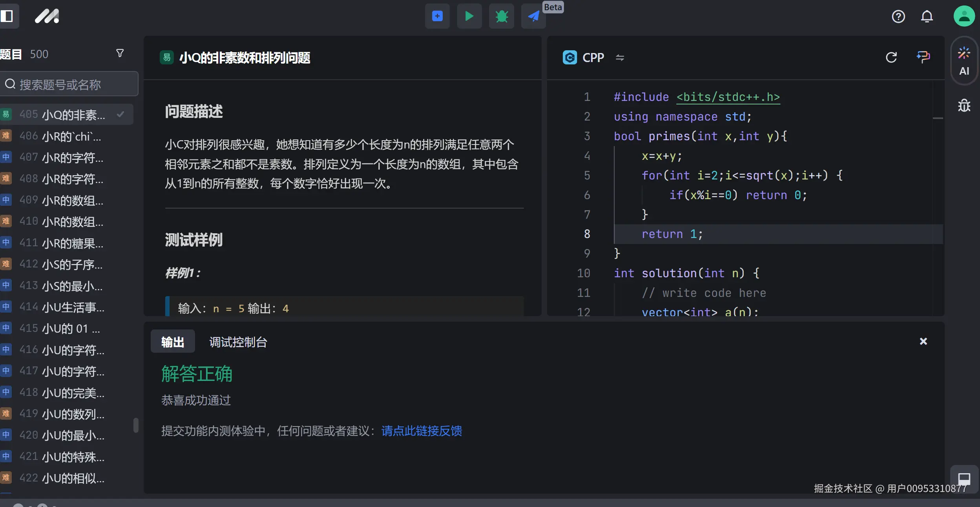The width and height of the screenshot is (980, 507).
Task: Select problem 418 小U的完美...
Action: click(66, 393)
